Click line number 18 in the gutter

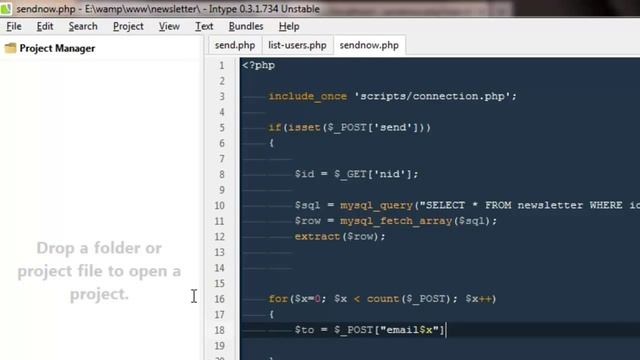click(220, 330)
